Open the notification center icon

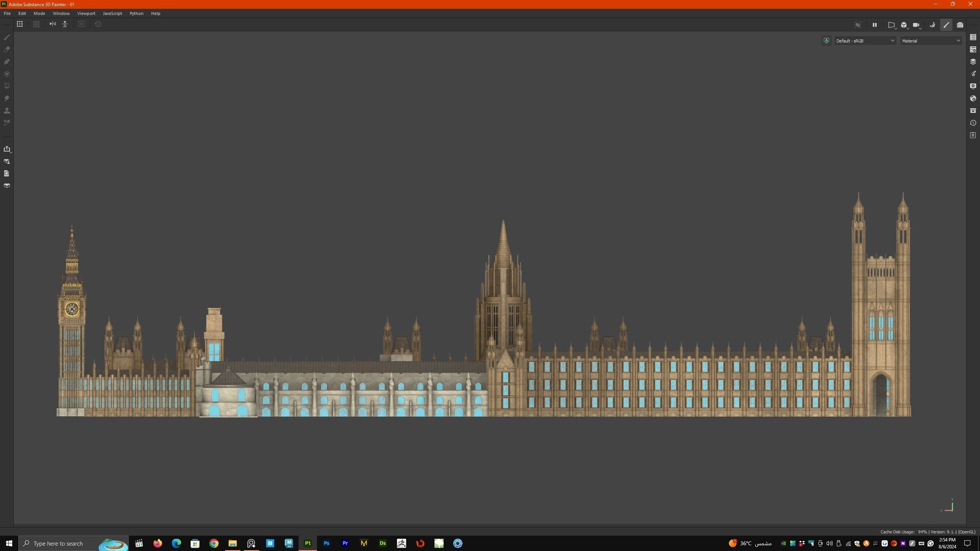tap(967, 543)
